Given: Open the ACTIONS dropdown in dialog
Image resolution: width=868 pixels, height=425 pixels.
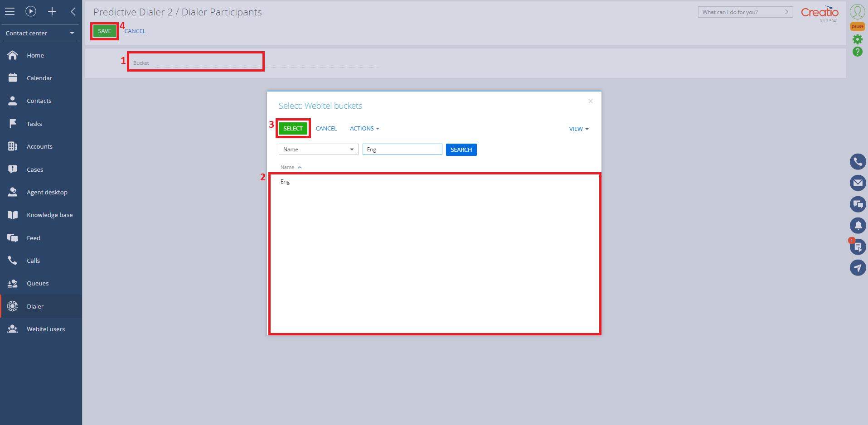Looking at the screenshot, I should point(364,129).
